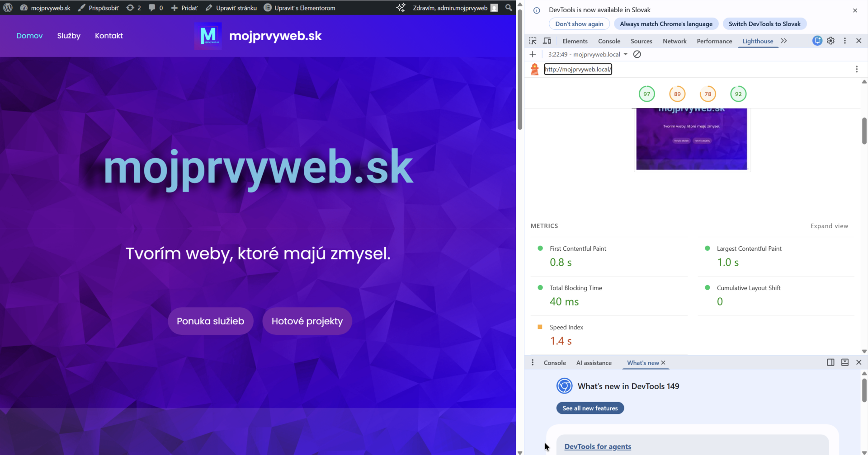Open DevTools settings gear
The width and height of the screenshot is (868, 455).
pyautogui.click(x=831, y=41)
